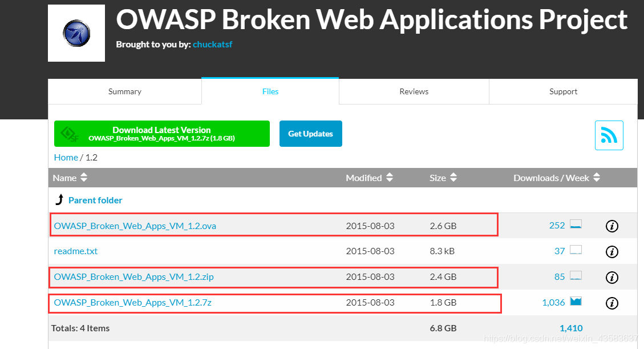This screenshot has width=644, height=349.
Task: Open the chuckatsf author link
Action: 212,45
